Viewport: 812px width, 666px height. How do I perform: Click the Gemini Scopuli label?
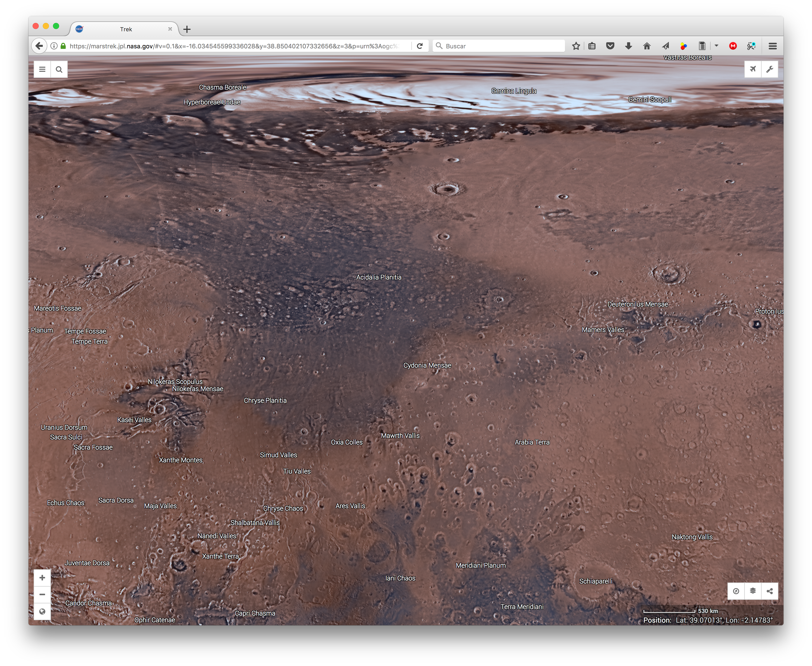pyautogui.click(x=650, y=100)
